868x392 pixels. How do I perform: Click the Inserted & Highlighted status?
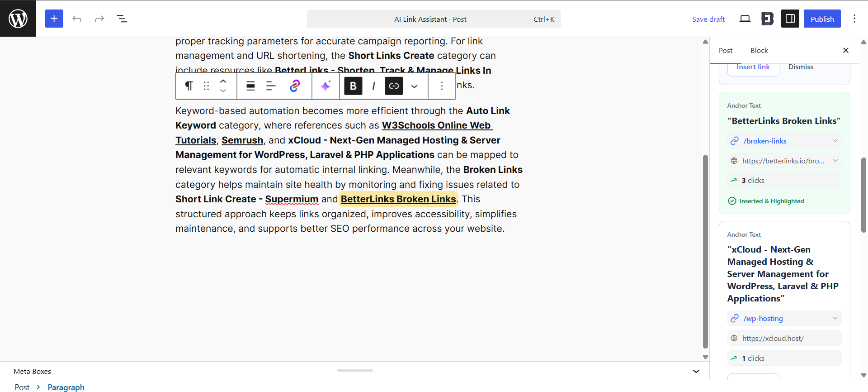pyautogui.click(x=766, y=201)
